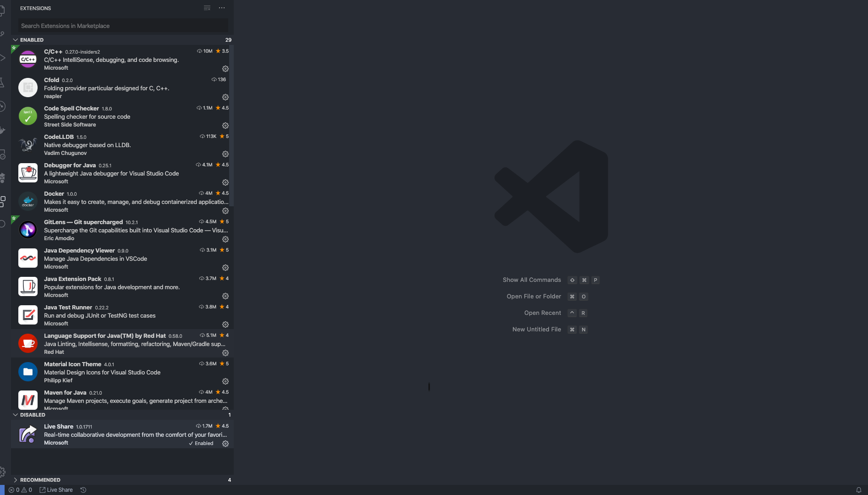The width and height of the screenshot is (868, 495).
Task: Open settings gear for C/C++ extension
Action: [x=225, y=68]
